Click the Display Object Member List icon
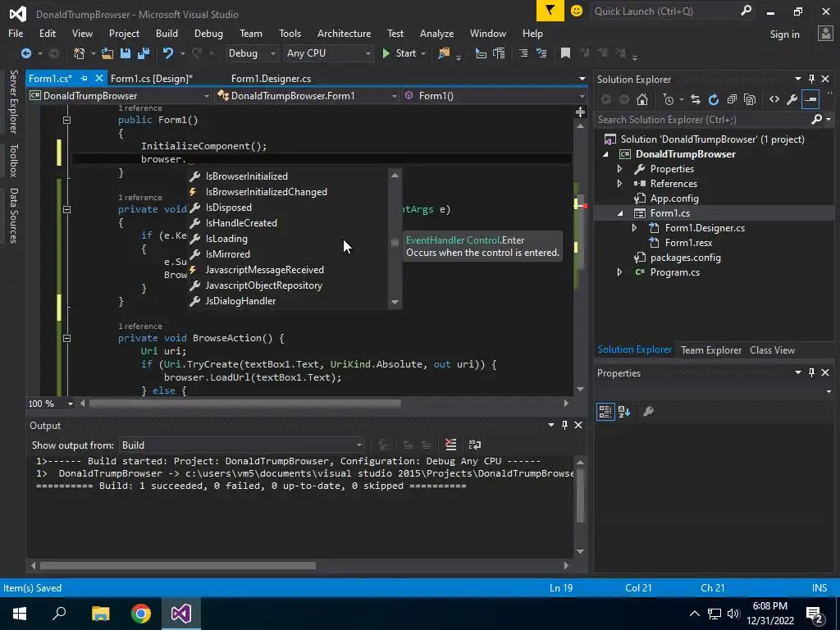Screen dimensions: 840x630 pyautogui.click(x=481, y=53)
